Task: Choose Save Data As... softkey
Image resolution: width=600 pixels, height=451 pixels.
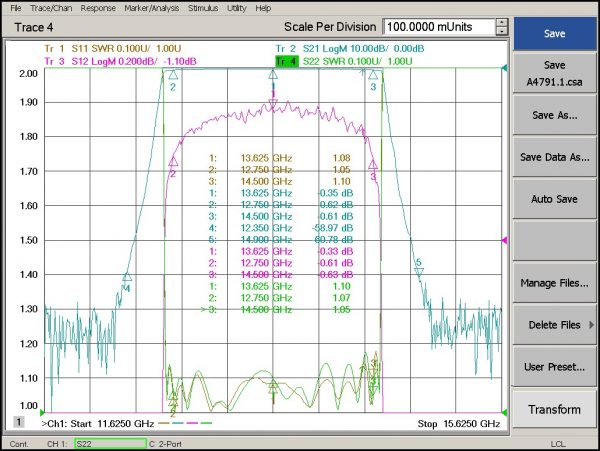Action: 554,157
